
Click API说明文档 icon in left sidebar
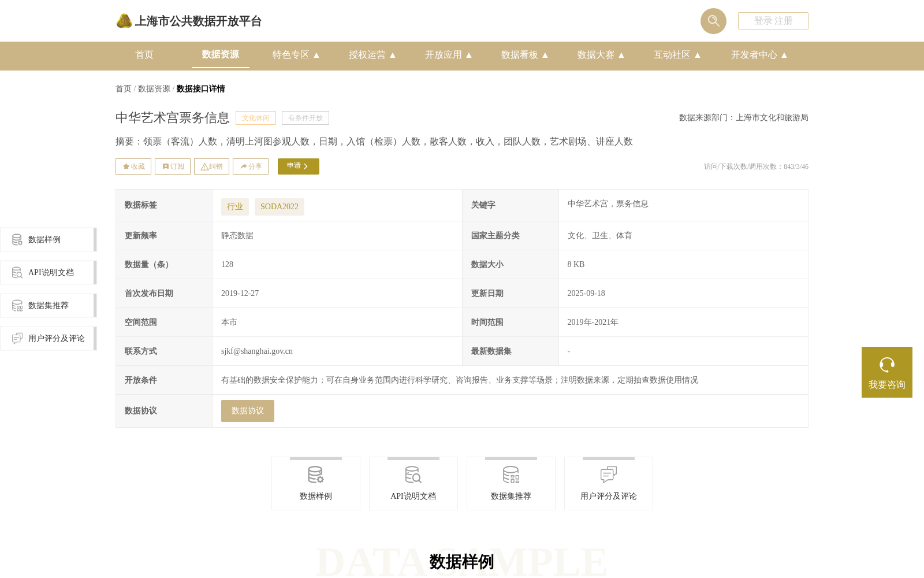coord(17,273)
